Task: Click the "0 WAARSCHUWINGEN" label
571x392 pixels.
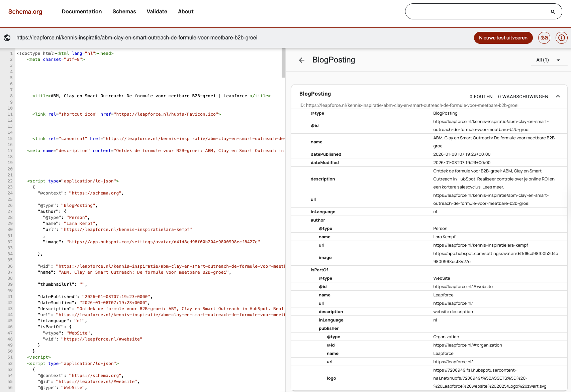Action: pos(523,96)
